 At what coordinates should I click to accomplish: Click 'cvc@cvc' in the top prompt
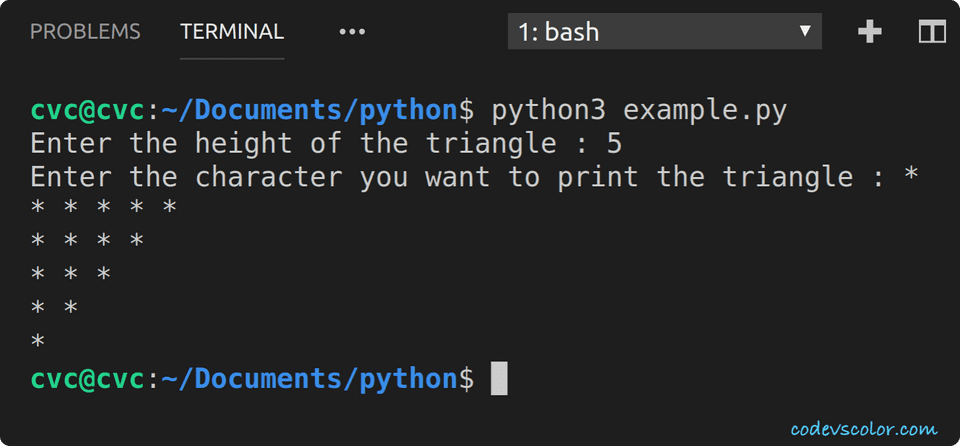[88, 110]
